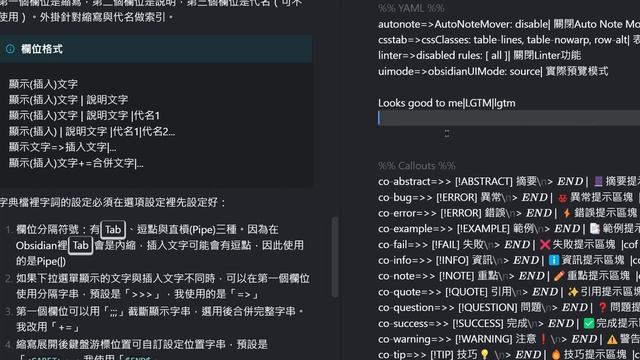
Task: Click the sentence 字典檔裡字詞的設定必須
Action: coord(113,202)
